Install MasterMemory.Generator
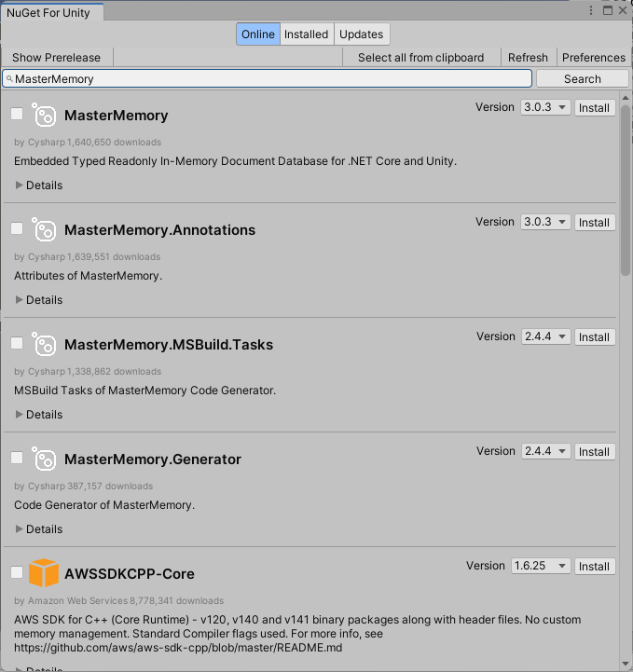 [595, 452]
